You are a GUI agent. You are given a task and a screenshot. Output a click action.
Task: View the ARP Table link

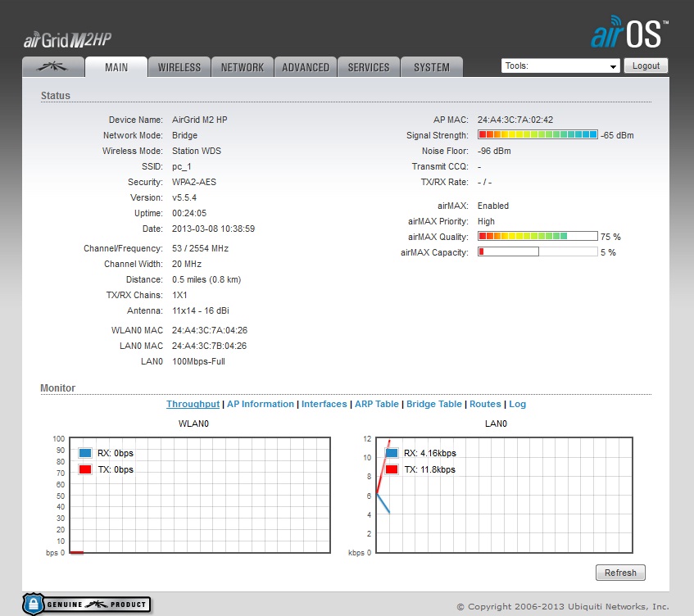click(377, 404)
